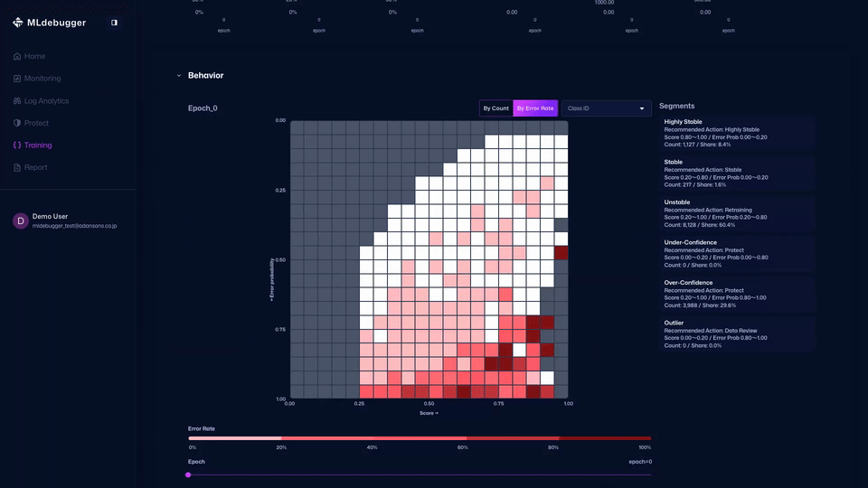The width and height of the screenshot is (868, 488).
Task: Go to the Monitoring page
Action: pos(42,79)
